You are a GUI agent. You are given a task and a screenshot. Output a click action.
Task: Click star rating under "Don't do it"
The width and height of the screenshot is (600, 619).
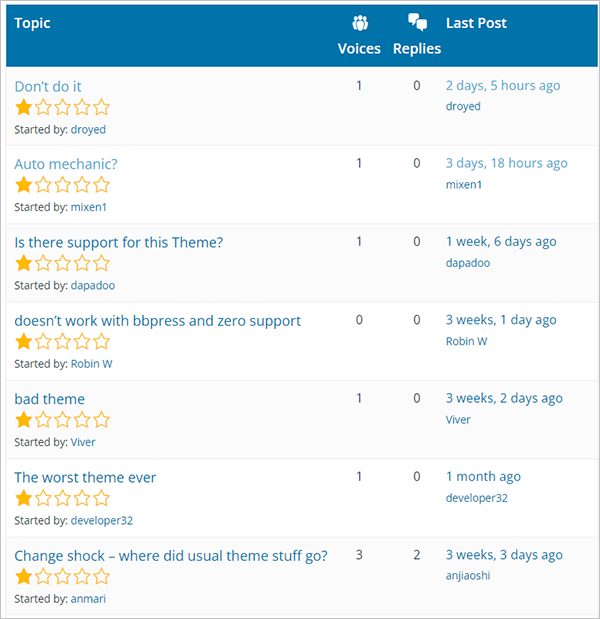click(62, 107)
